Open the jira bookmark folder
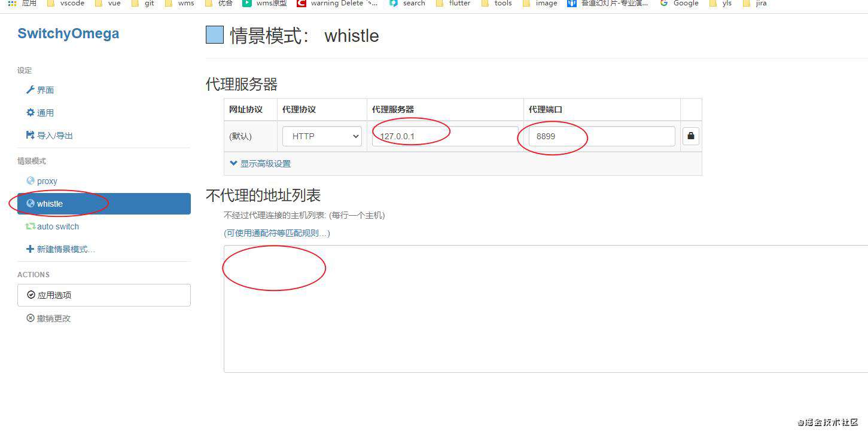 pyautogui.click(x=754, y=3)
